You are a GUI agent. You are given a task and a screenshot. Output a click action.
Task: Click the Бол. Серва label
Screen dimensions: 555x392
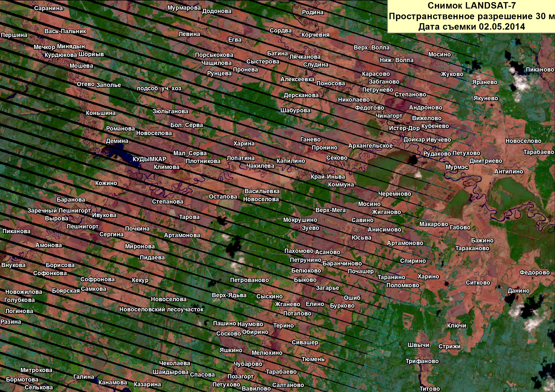point(187,125)
